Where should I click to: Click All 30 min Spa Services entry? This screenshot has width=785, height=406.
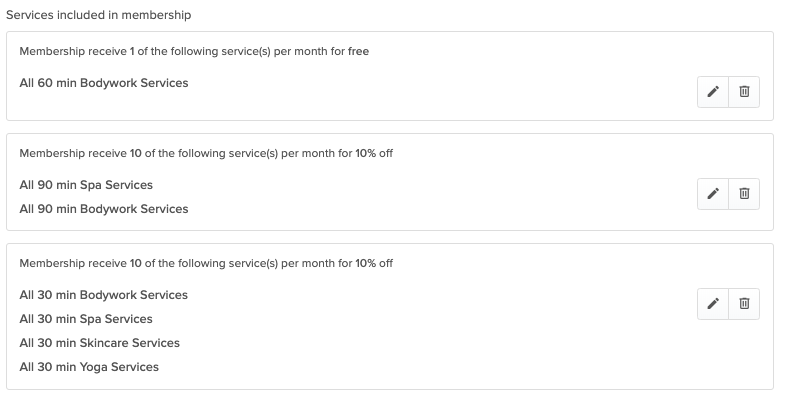click(86, 319)
